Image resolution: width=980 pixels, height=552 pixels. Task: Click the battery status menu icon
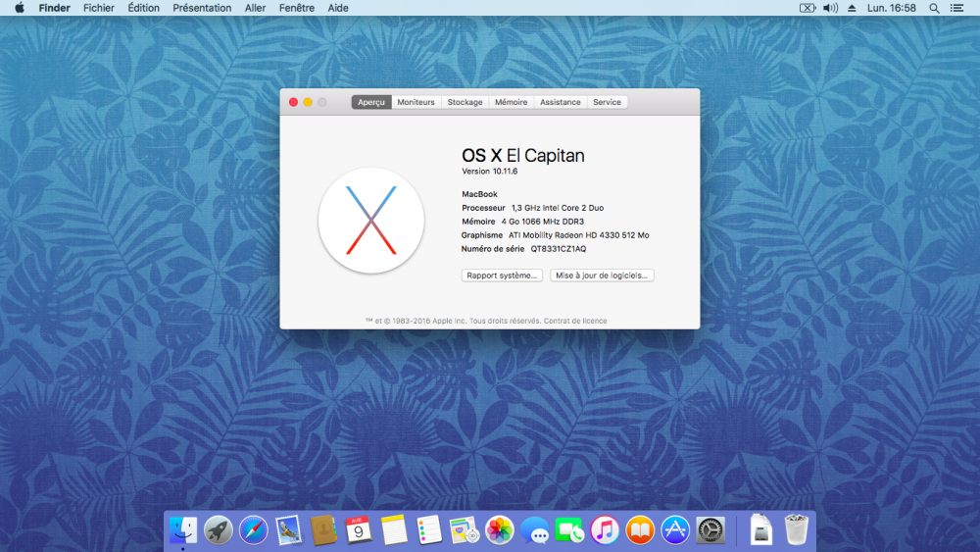point(808,8)
